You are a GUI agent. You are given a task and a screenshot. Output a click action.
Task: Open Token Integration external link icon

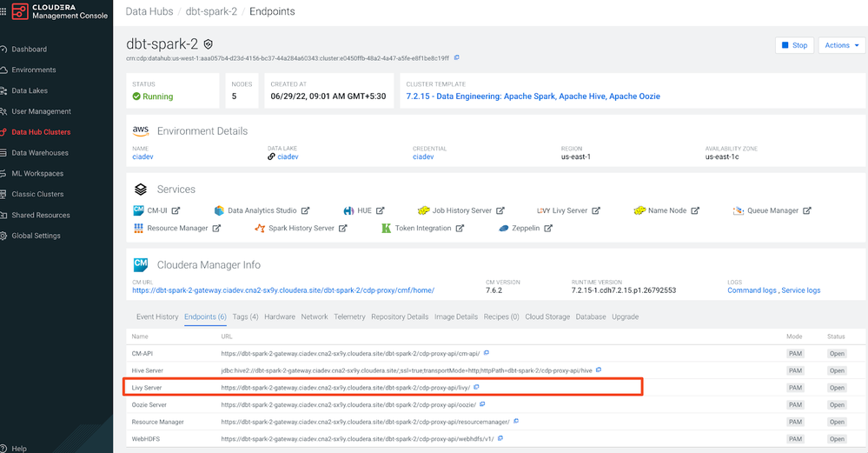tap(460, 228)
